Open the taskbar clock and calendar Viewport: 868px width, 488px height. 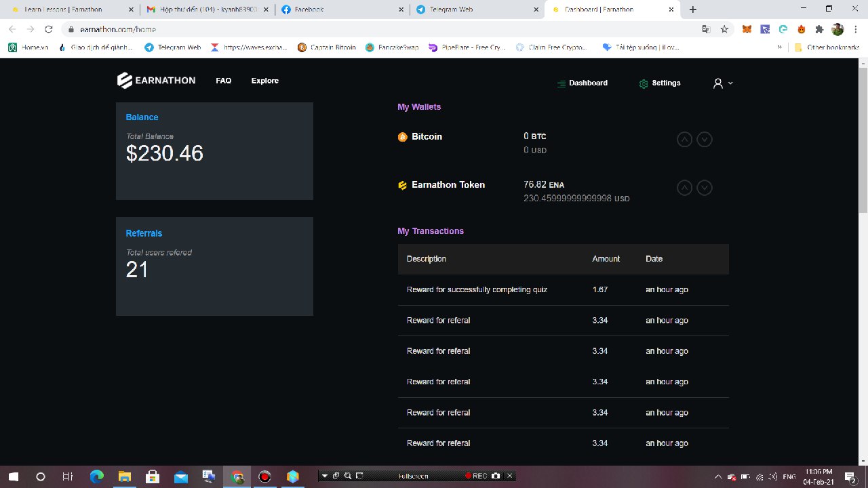point(818,476)
